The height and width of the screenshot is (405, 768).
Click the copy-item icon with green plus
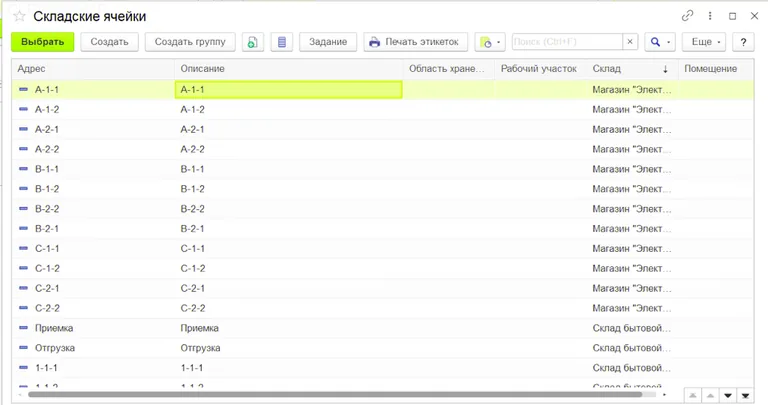(253, 42)
